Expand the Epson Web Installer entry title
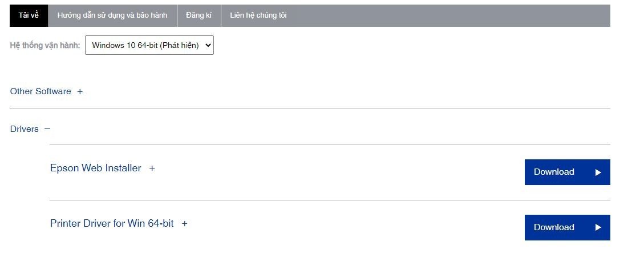 (95, 168)
